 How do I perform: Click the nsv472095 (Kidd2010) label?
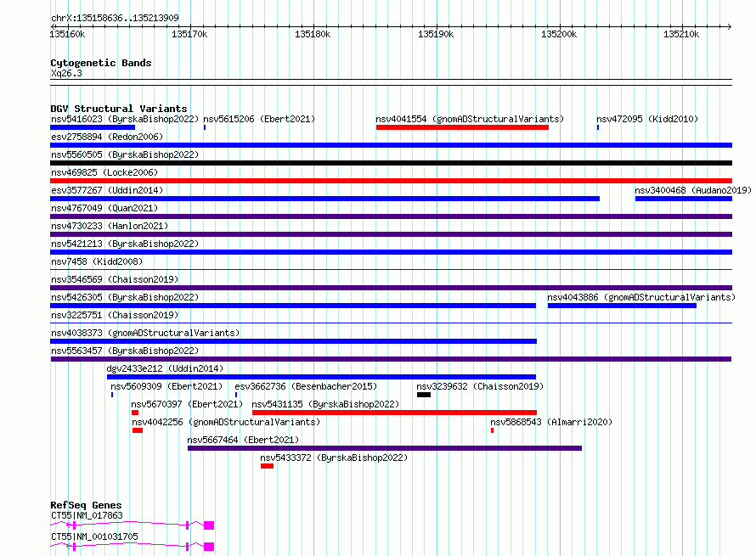[647, 119]
